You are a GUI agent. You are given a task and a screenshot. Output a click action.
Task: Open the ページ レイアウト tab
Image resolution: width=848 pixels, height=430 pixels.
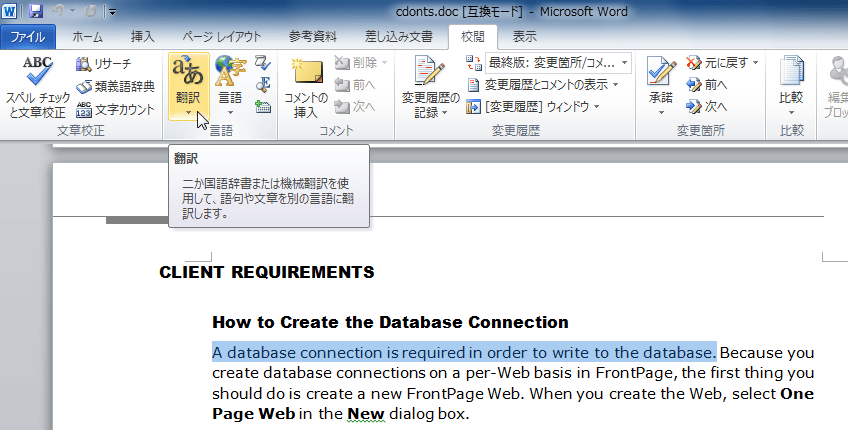pos(222,37)
